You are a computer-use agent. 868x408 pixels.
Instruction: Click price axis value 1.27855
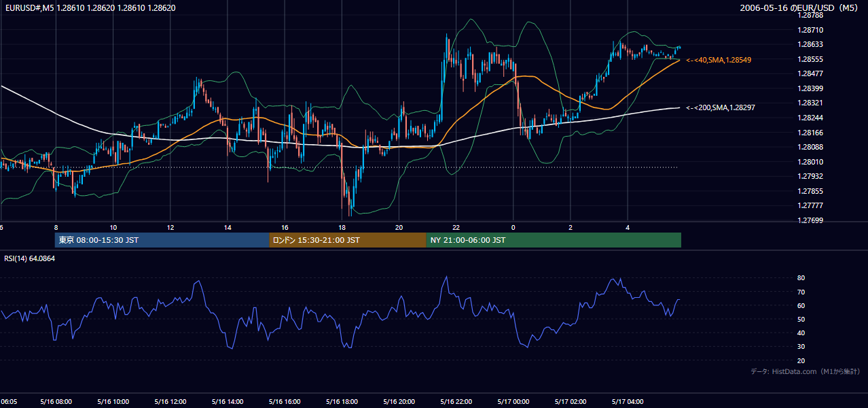click(x=810, y=191)
